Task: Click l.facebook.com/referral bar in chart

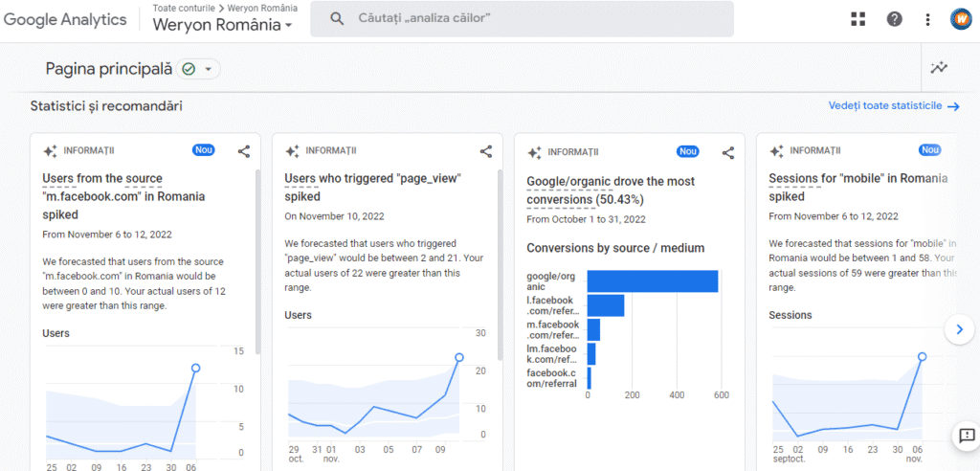Action: coord(606,305)
